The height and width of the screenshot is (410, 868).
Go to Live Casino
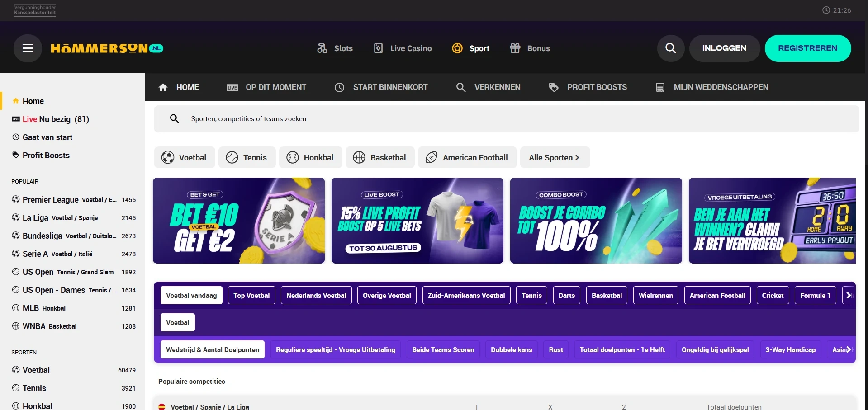pyautogui.click(x=403, y=48)
